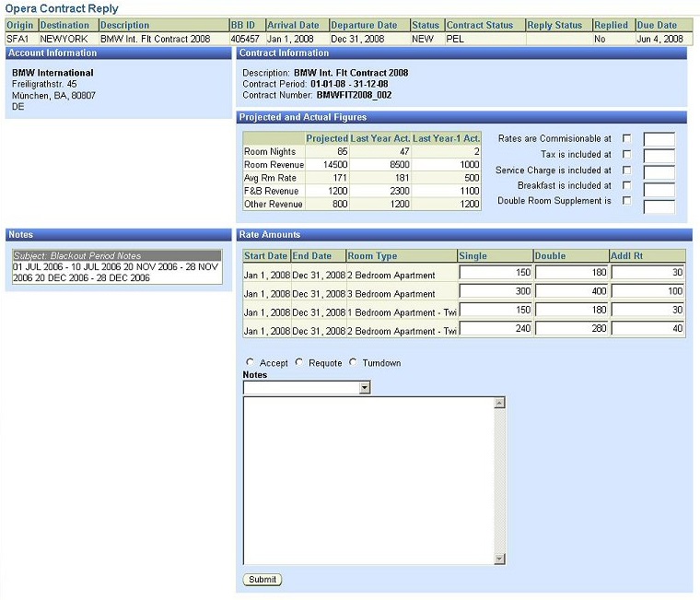The height and width of the screenshot is (600, 700).
Task: Click Addl Rt field showing 100
Action: (647, 291)
